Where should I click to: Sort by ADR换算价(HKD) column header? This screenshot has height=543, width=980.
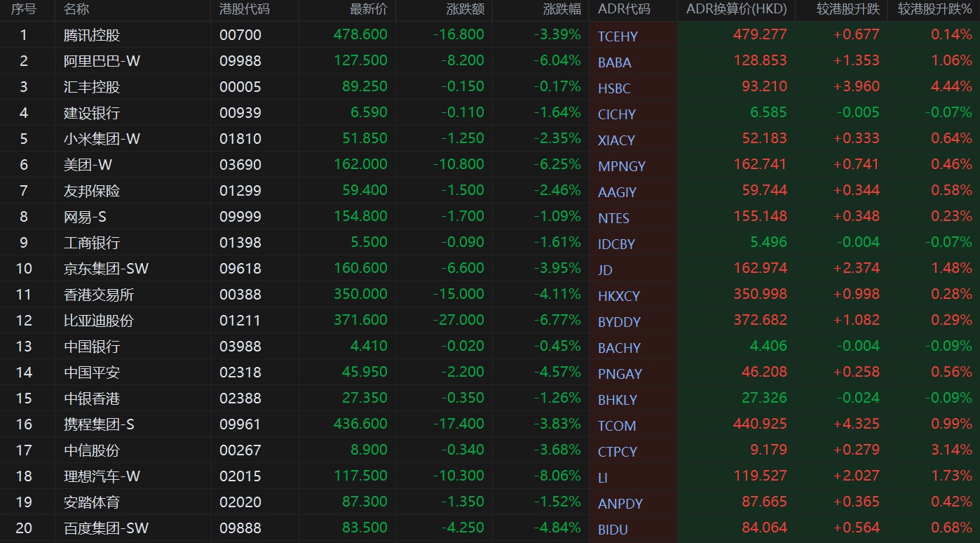(x=737, y=9)
